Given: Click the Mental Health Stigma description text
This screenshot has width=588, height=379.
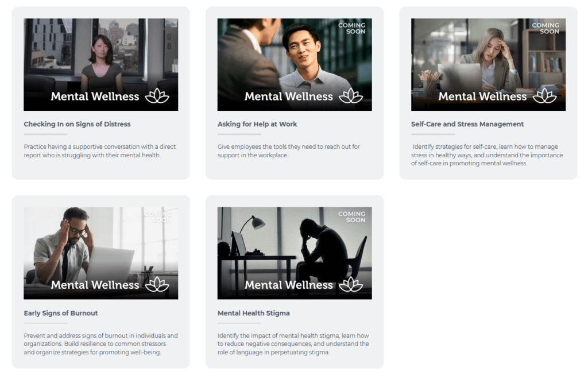Looking at the screenshot, I should (x=293, y=344).
